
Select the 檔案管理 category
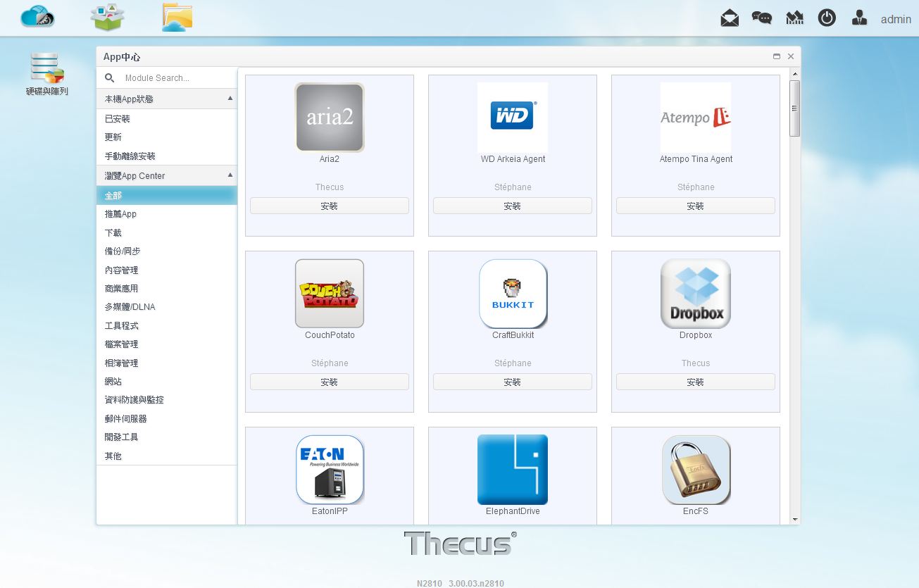point(167,344)
